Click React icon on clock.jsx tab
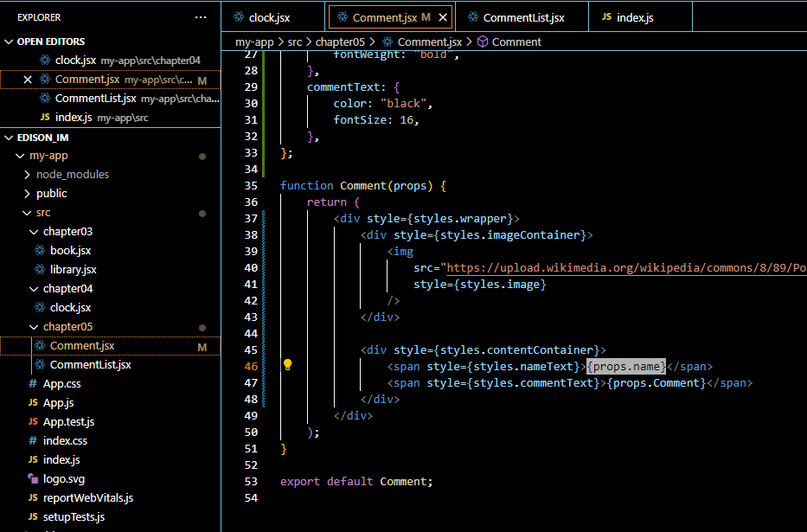This screenshot has width=807, height=532. click(239, 17)
